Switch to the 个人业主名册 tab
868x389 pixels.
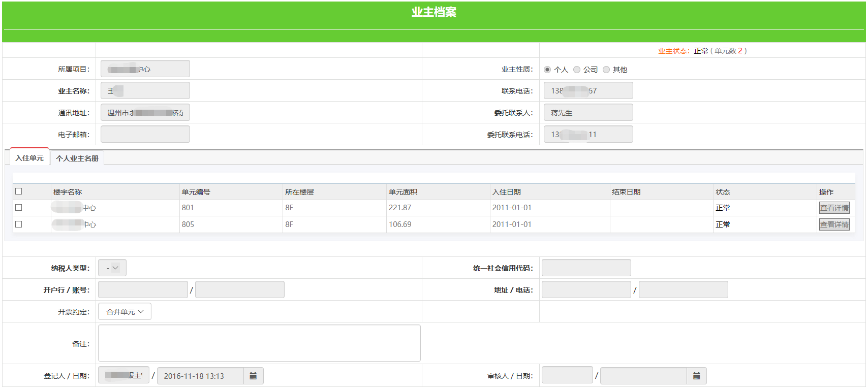[77, 158]
